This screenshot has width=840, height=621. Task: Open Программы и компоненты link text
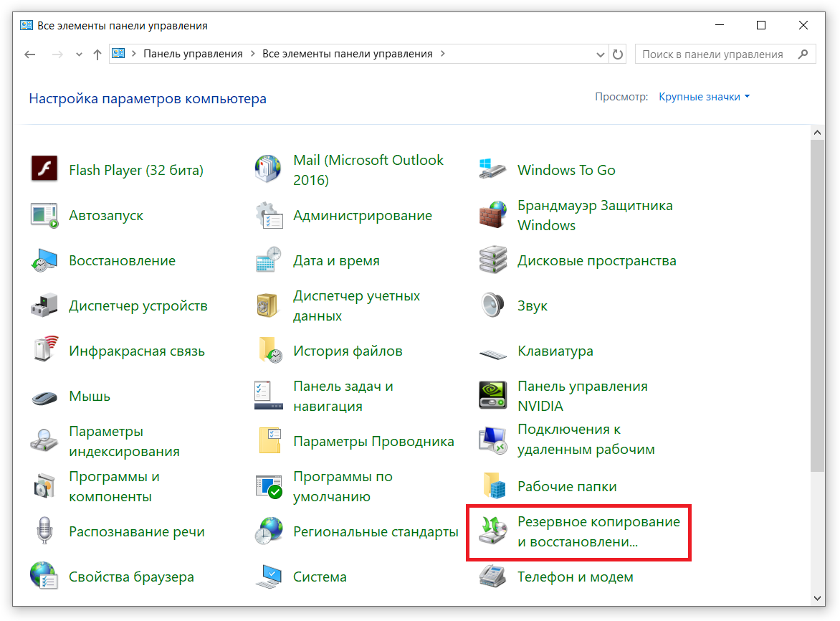point(114,486)
